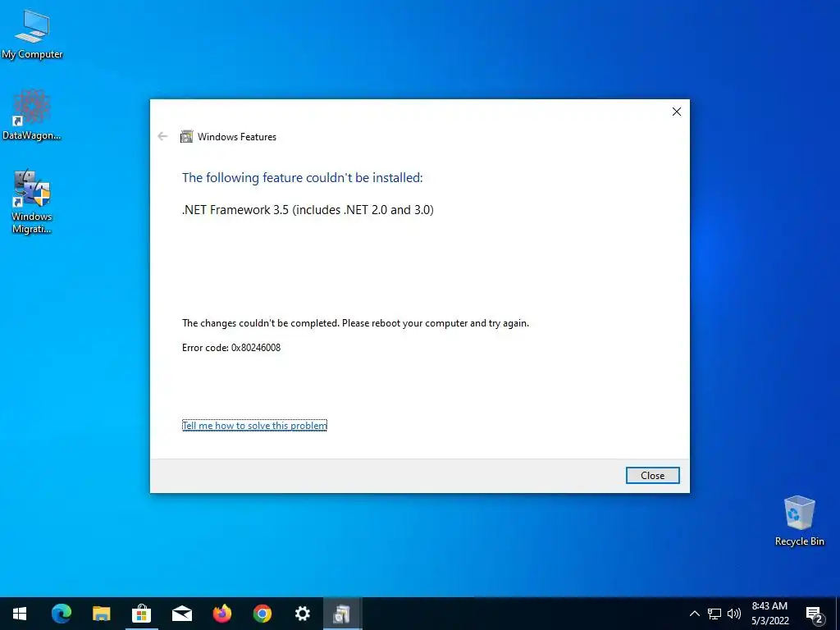The height and width of the screenshot is (630, 840).
Task: Launch Google Chrome from taskbar
Action: [x=262, y=614]
